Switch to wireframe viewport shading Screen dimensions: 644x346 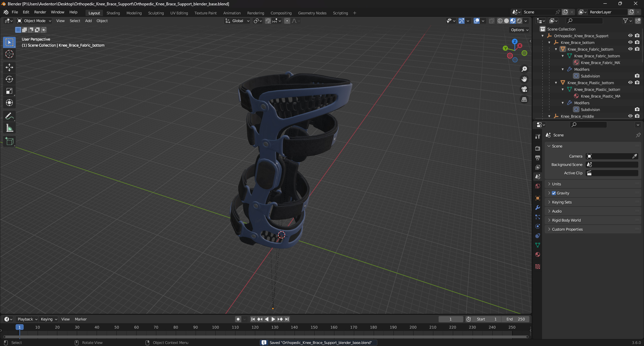500,21
